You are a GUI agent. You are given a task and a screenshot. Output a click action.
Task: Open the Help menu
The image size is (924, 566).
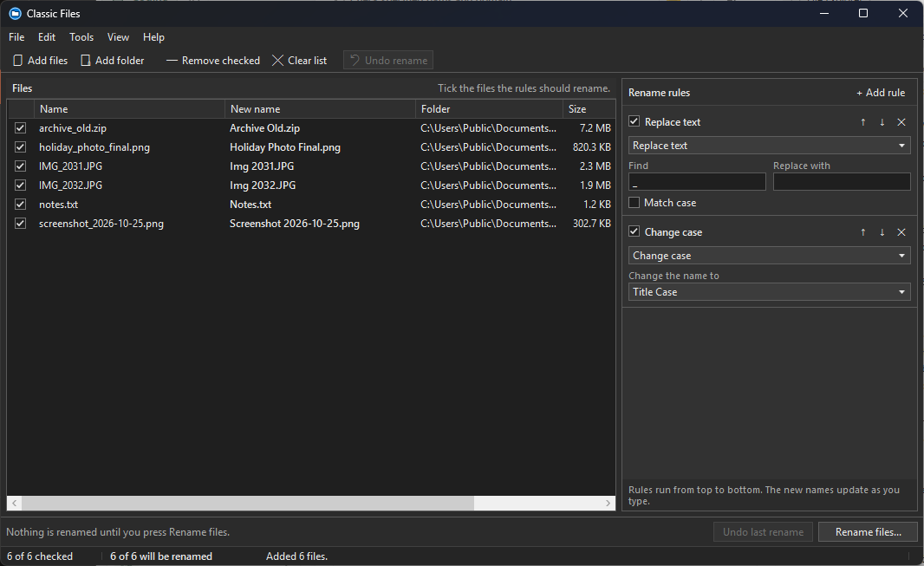tap(153, 37)
